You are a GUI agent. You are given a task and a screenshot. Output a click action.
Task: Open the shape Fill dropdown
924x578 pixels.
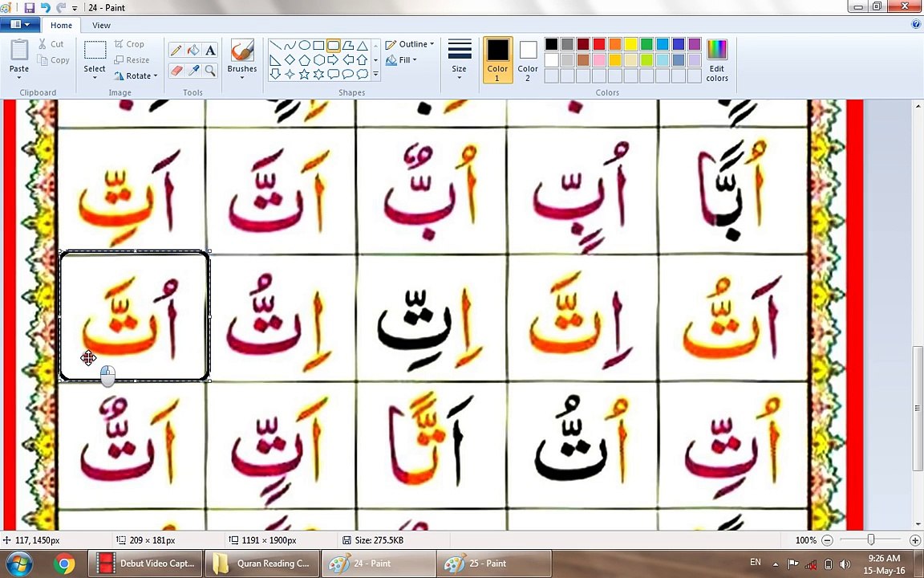[x=401, y=59]
